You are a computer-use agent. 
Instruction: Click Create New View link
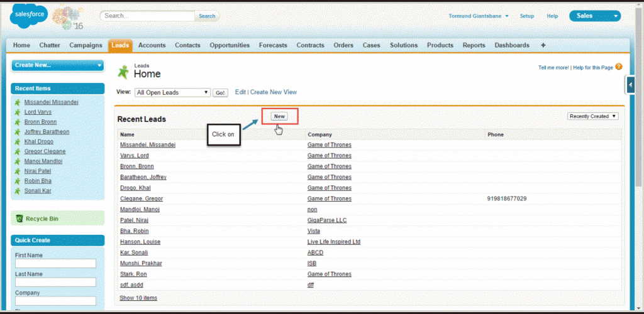(274, 92)
